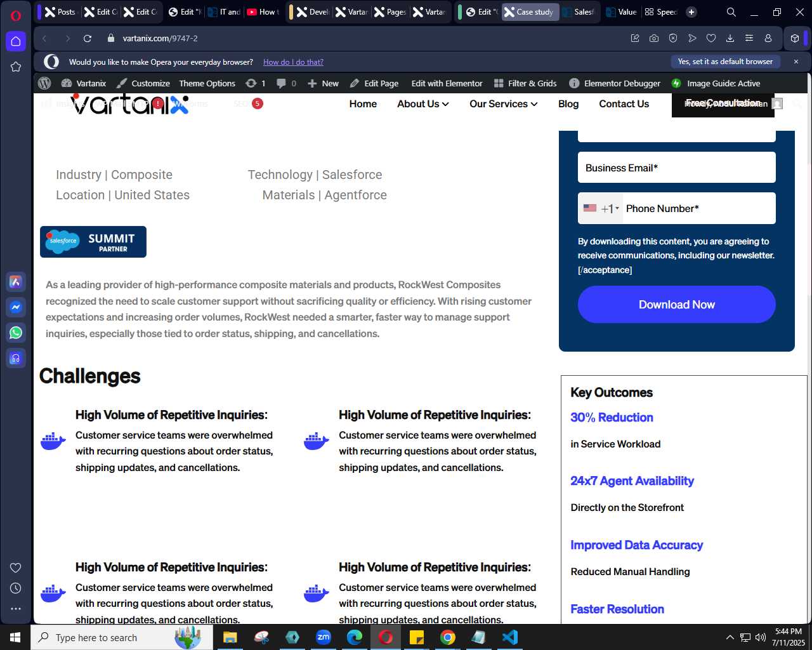Click Edit with Elementor
The image size is (812, 650).
447,83
